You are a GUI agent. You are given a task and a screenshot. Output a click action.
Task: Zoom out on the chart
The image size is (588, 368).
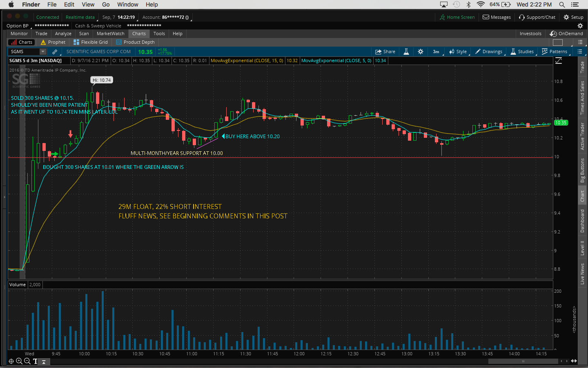click(x=27, y=361)
